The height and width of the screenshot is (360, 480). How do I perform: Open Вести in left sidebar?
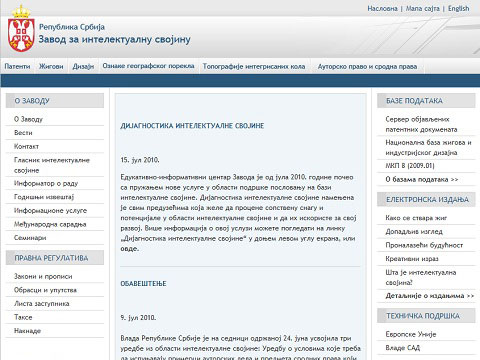click(x=23, y=133)
